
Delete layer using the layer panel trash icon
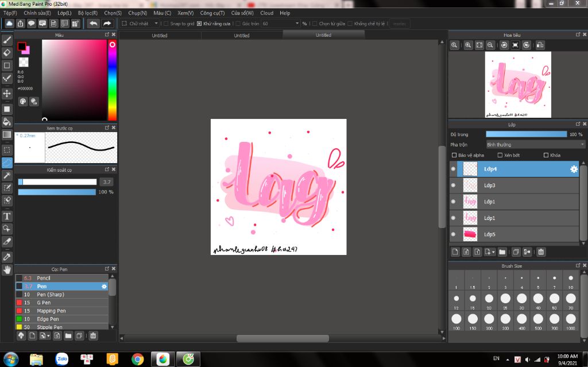pos(541,252)
